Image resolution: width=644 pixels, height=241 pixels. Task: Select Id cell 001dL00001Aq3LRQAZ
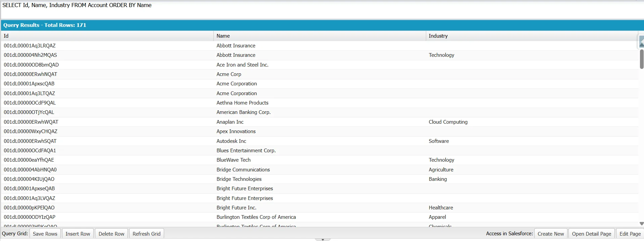tap(107, 46)
